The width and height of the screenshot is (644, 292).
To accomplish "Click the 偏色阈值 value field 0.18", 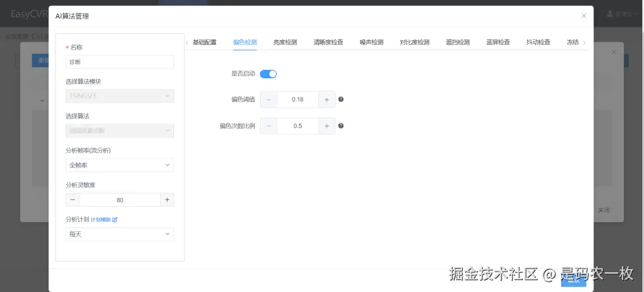I will pos(298,100).
